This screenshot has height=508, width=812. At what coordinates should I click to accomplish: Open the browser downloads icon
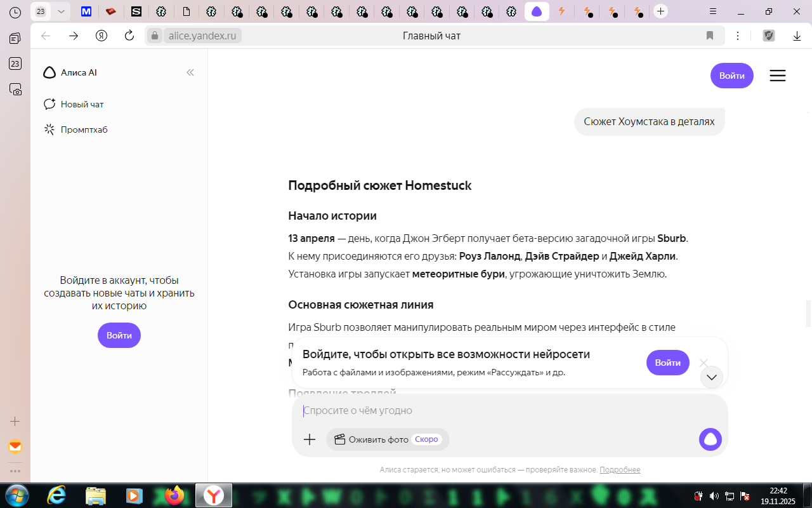click(x=797, y=36)
